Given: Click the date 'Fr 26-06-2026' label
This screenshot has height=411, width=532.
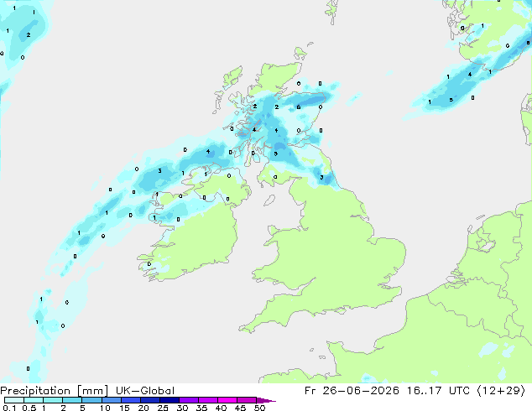Looking at the screenshot, I should [x=352, y=391].
